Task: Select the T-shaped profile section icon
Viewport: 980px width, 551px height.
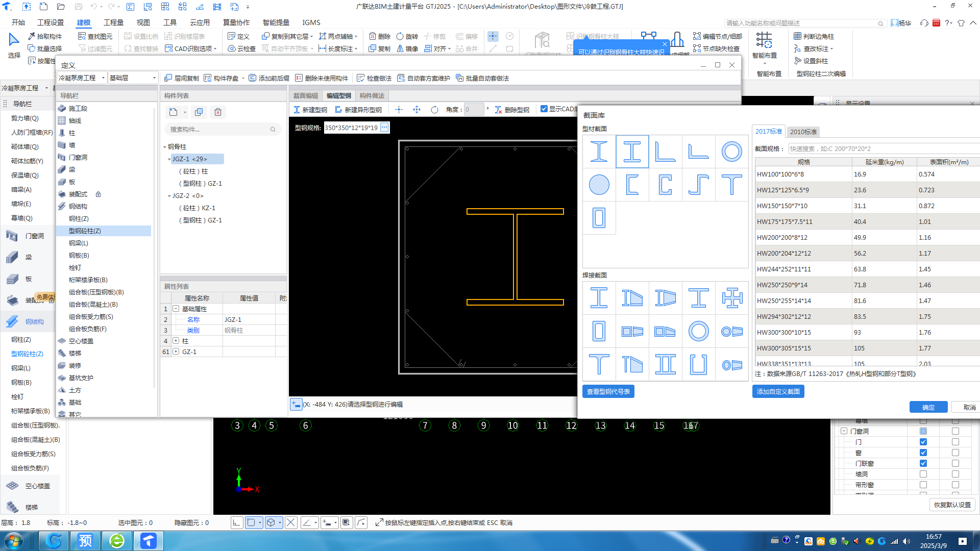Action: click(731, 185)
